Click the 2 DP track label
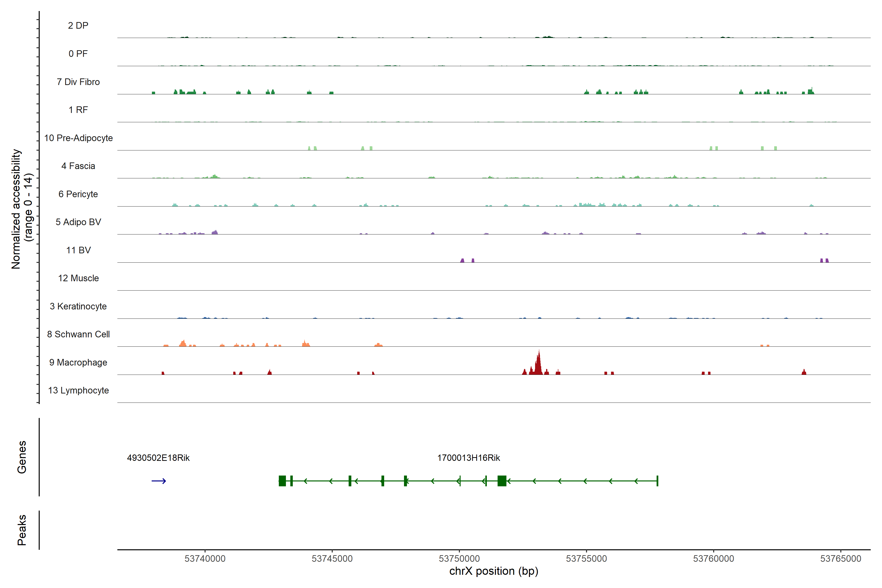The image size is (882, 588). 78,25
